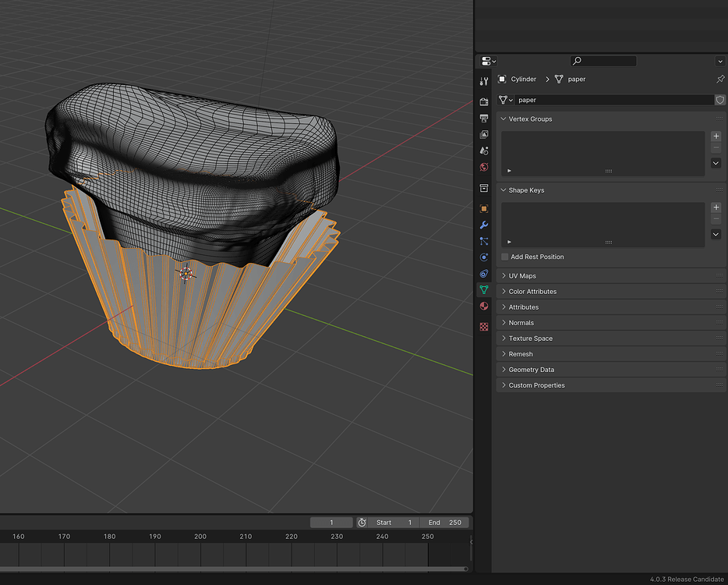Click the paper mesh name field
The image size is (728, 585).
pyautogui.click(x=614, y=100)
